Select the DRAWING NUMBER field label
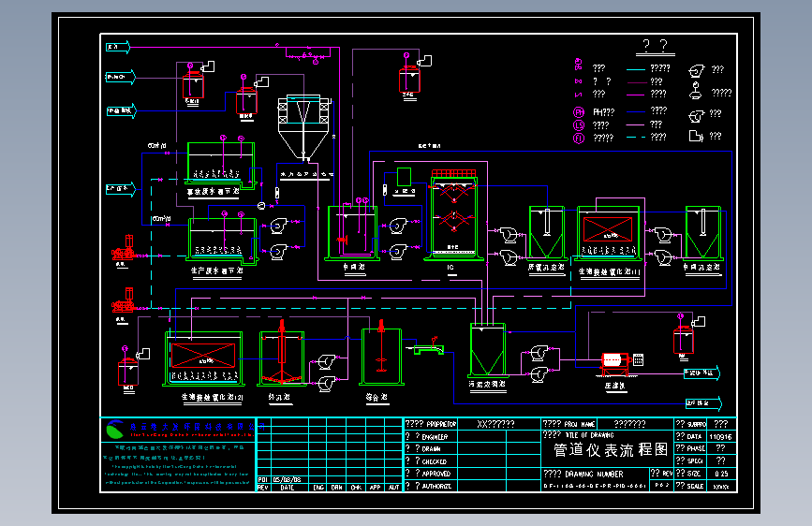The width and height of the screenshot is (812, 526). click(x=583, y=474)
